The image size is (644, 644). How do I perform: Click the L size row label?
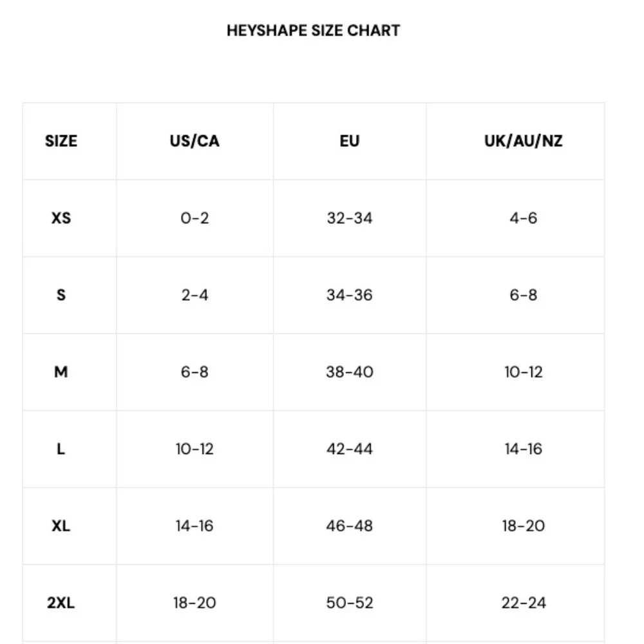[x=61, y=449]
